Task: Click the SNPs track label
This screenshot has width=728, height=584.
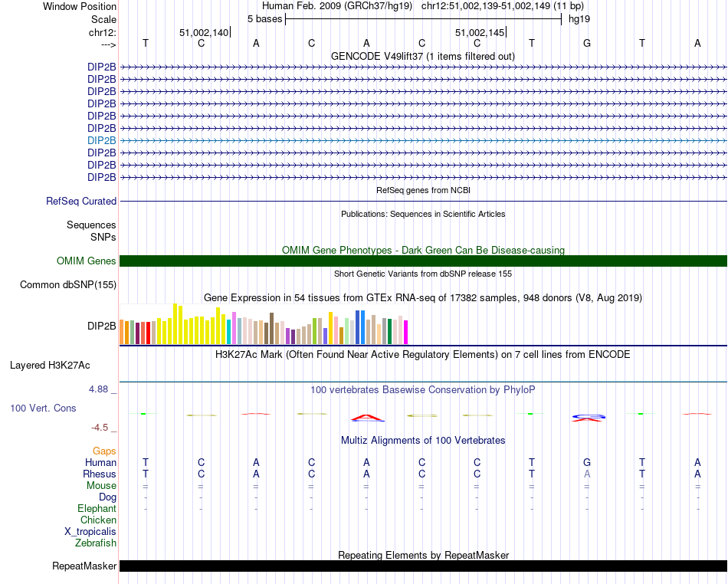Action: pyautogui.click(x=103, y=237)
